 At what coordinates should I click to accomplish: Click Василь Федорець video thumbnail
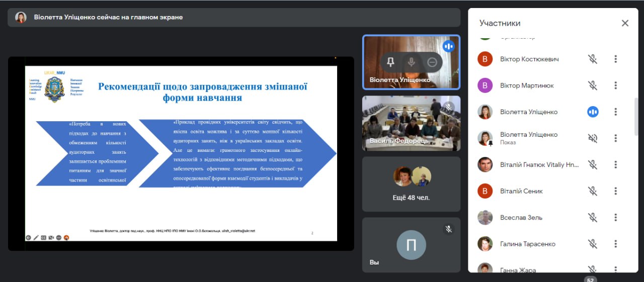point(411,123)
